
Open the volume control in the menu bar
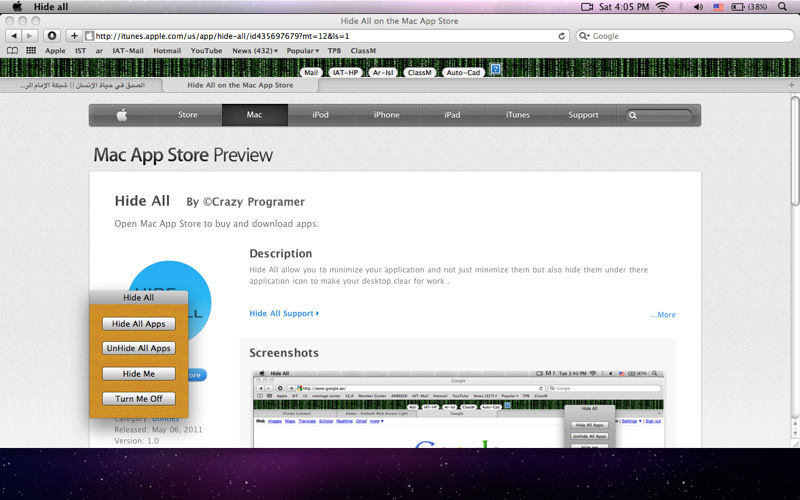[698, 7]
